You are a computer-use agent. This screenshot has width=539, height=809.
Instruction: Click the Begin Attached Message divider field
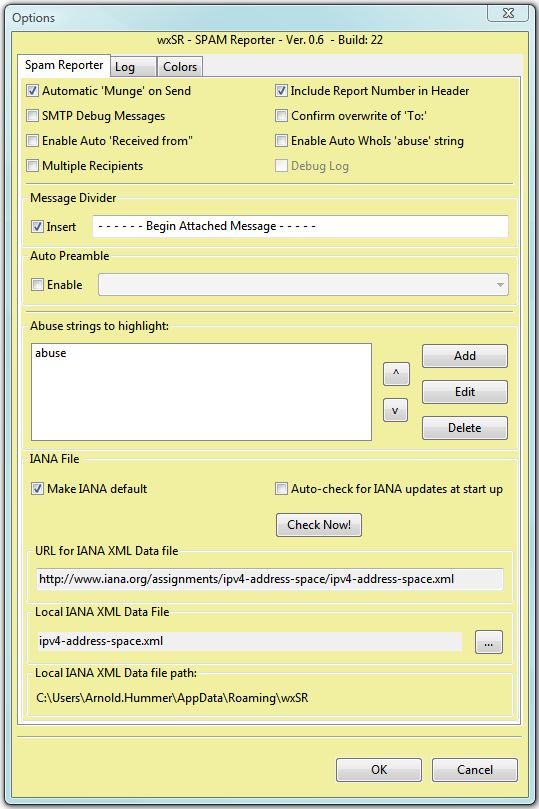(300, 226)
